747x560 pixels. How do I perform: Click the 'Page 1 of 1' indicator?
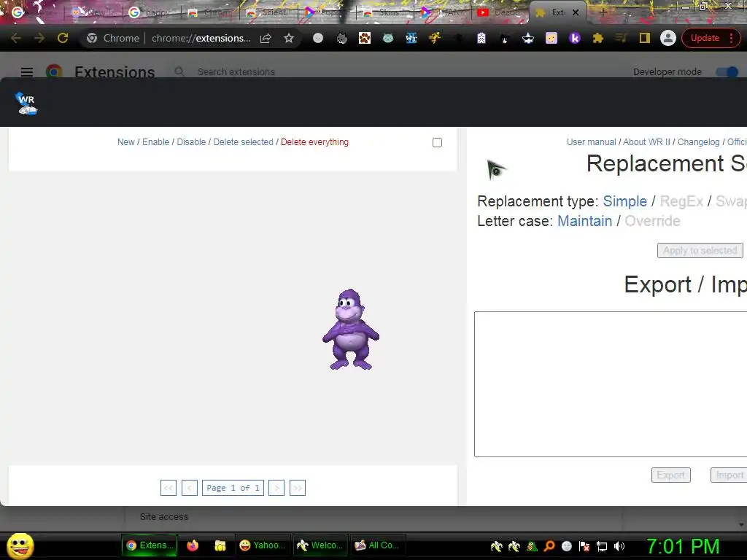coord(233,488)
